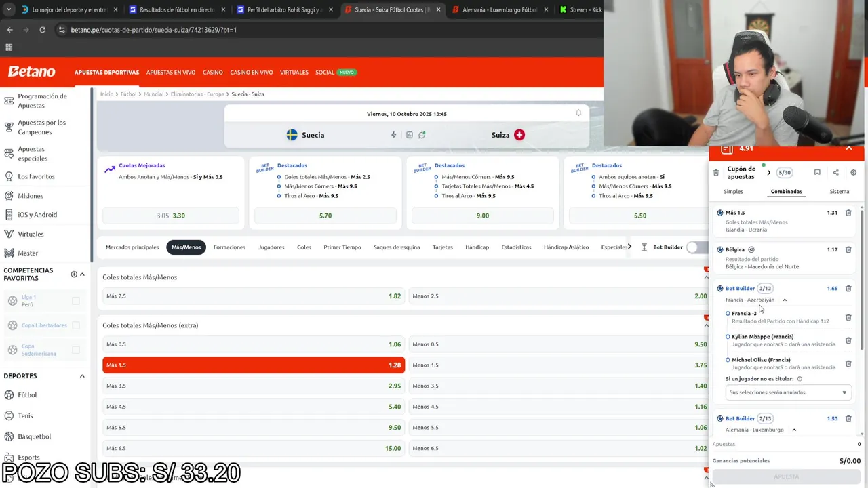The width and height of the screenshot is (868, 488).
Task: Click the notification bell for Suecia - Suiza
Action: click(x=578, y=113)
